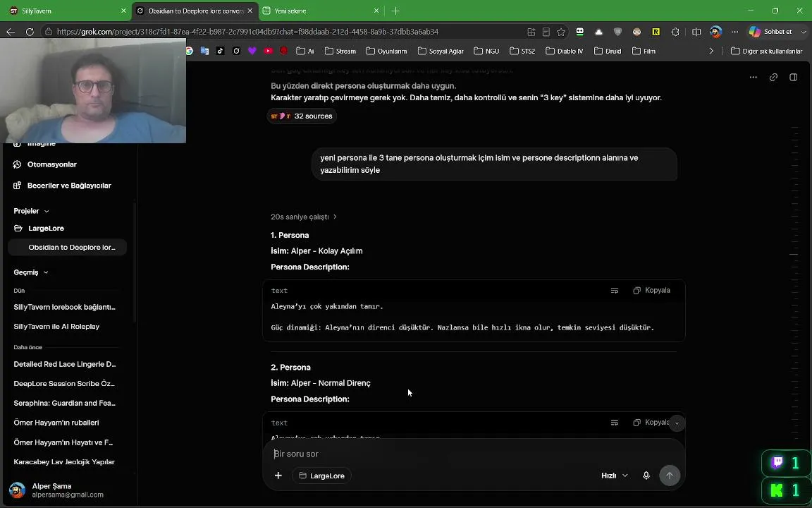Switch to the SillyTavern tab

[65, 11]
